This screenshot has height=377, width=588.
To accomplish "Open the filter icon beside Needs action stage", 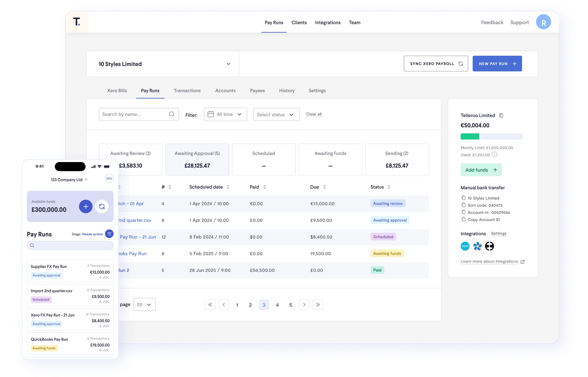I will (109, 234).
